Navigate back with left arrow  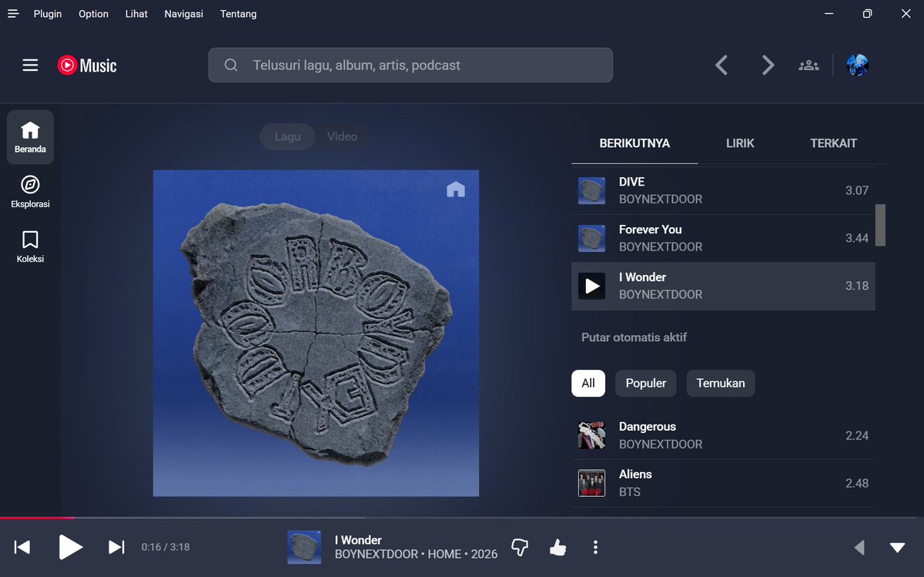pos(721,65)
